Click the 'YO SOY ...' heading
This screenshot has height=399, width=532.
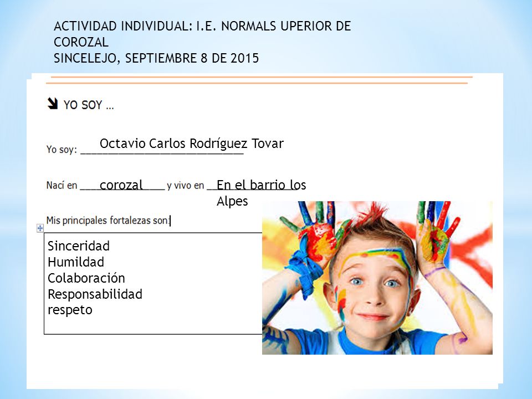[89, 105]
